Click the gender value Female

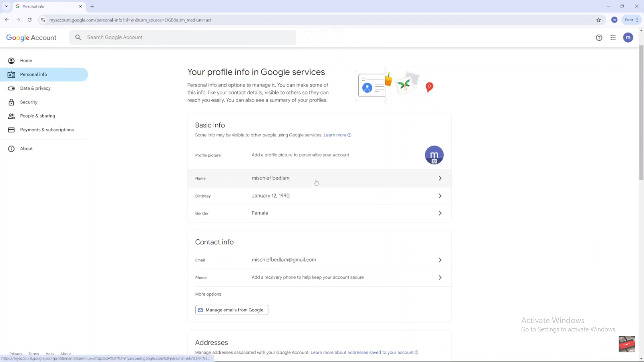[260, 213]
